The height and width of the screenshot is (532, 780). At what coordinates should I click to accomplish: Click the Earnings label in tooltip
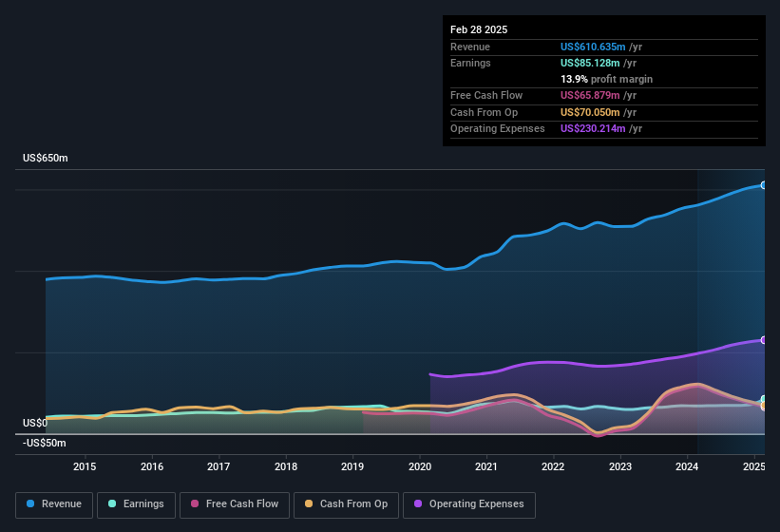(x=470, y=63)
